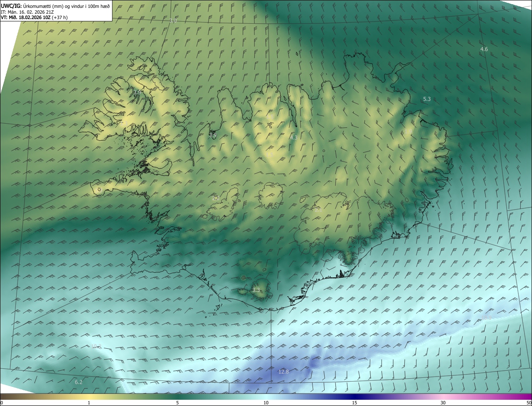Pick the pale yellow legend colour above the 1 tick
The height and width of the screenshot is (406, 532).
coord(89,396)
